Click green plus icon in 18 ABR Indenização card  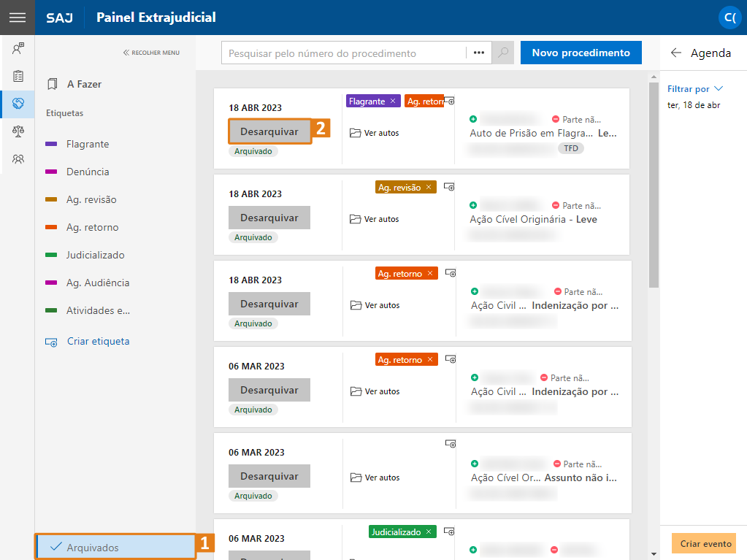click(x=475, y=291)
